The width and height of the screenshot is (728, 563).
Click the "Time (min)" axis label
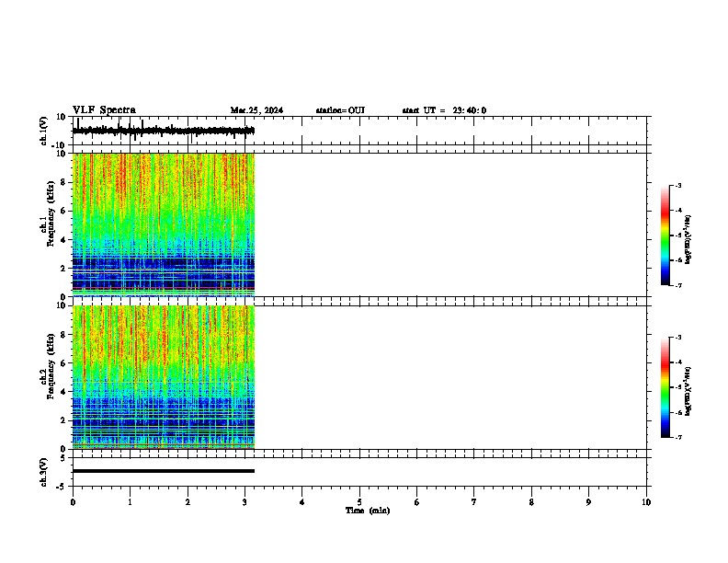(x=368, y=511)
